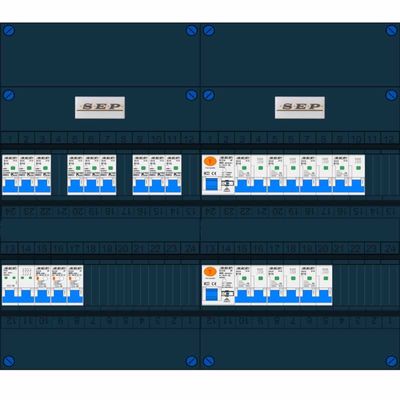Flip the last breaker lever in the upper-right row
The image size is (400, 400).
pos(357,186)
